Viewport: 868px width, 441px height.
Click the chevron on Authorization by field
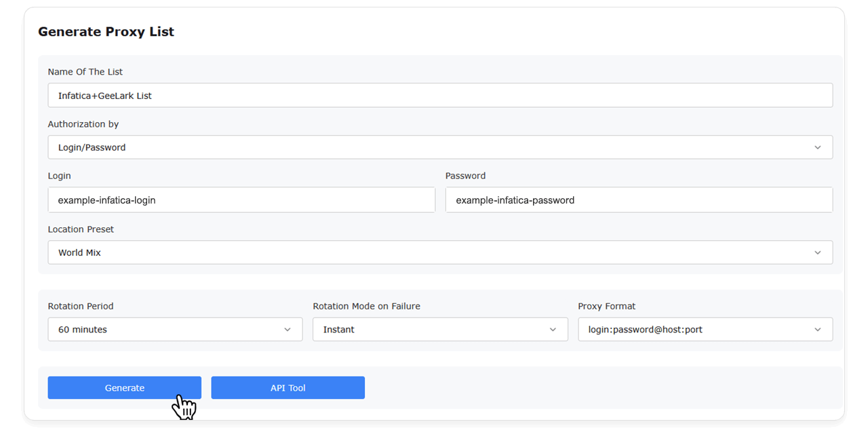pos(818,147)
